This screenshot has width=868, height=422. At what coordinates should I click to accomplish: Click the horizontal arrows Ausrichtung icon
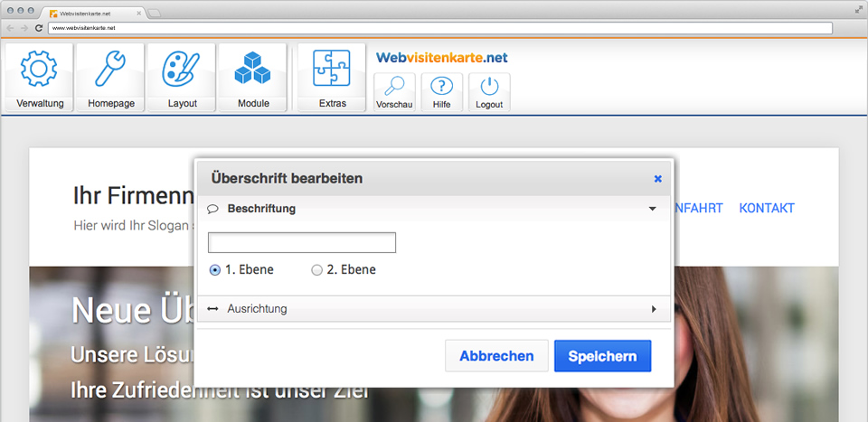(x=212, y=309)
